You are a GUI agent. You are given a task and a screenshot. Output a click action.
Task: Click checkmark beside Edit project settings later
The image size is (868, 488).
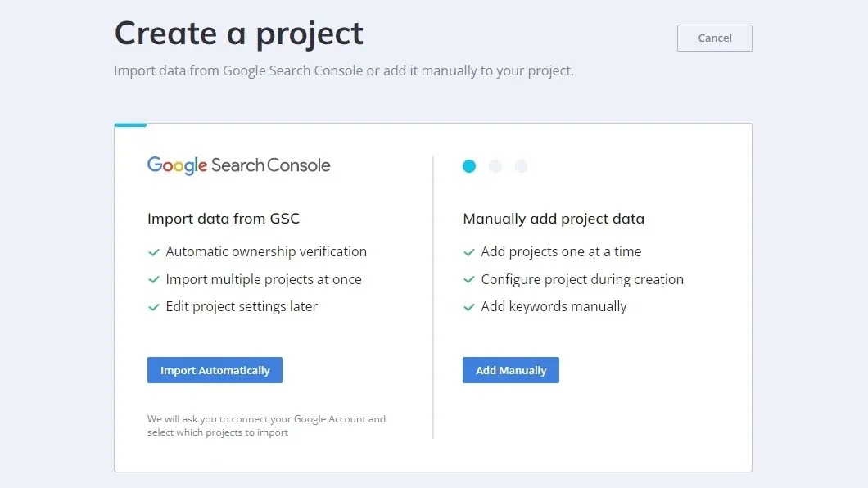click(154, 307)
